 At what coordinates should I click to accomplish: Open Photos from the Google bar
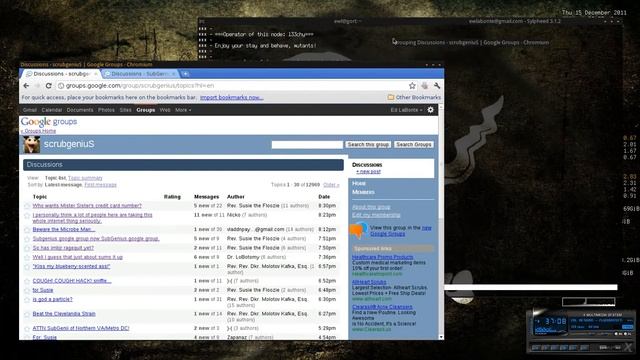pos(106,110)
